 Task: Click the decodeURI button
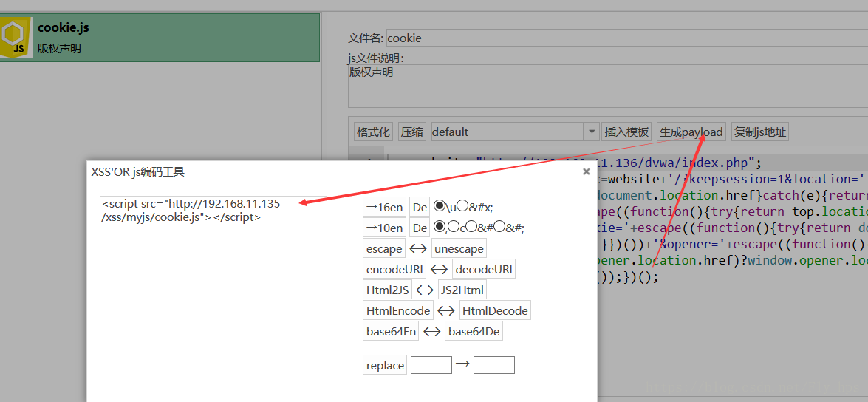[484, 270]
